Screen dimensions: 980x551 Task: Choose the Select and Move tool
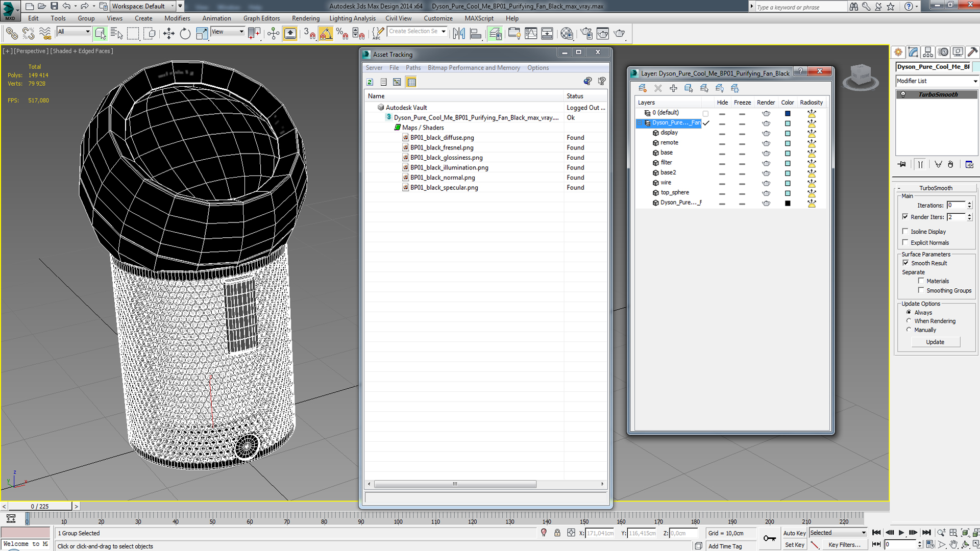(168, 34)
